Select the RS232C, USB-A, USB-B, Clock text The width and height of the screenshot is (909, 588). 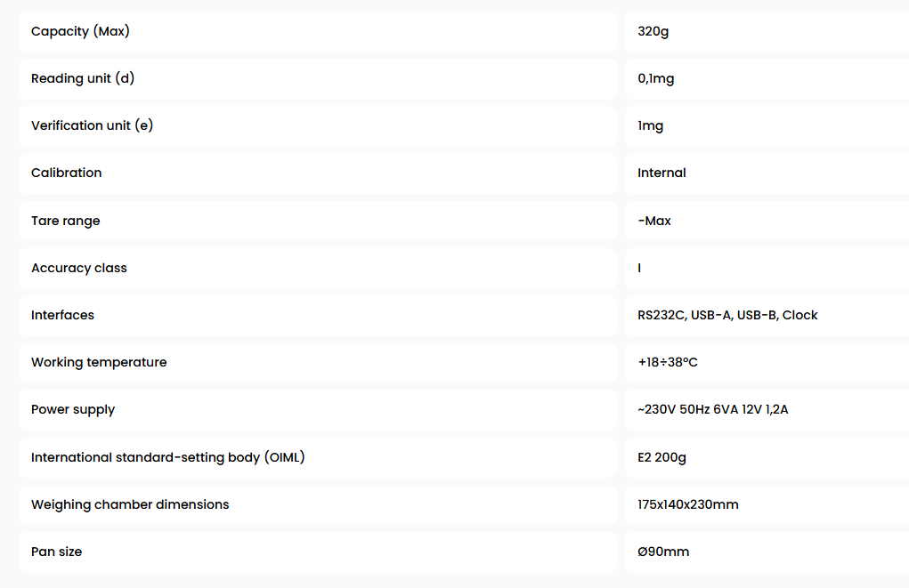click(x=727, y=315)
